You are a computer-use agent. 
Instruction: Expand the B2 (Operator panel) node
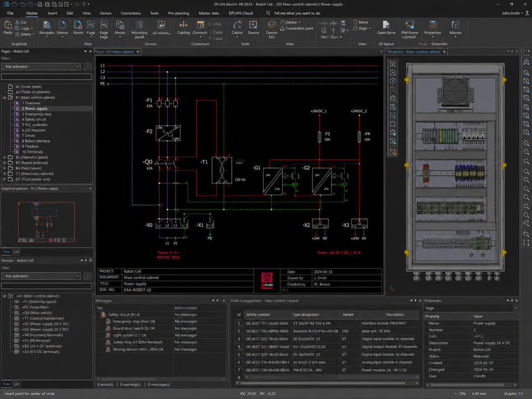(x=4, y=157)
